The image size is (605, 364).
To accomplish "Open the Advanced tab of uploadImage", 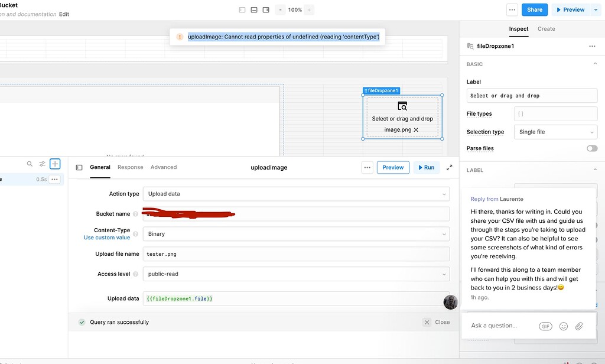I will click(x=164, y=167).
